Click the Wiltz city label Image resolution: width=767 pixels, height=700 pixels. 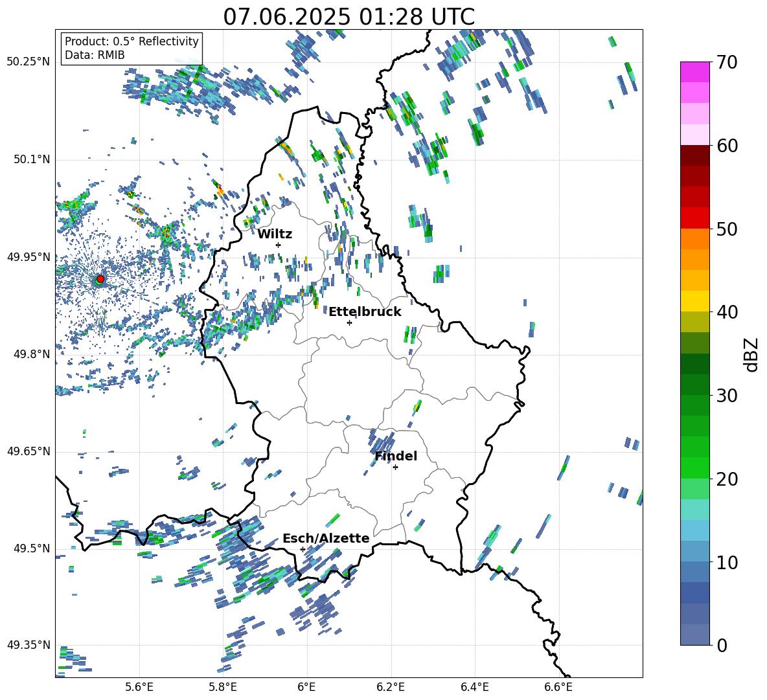[x=275, y=234]
